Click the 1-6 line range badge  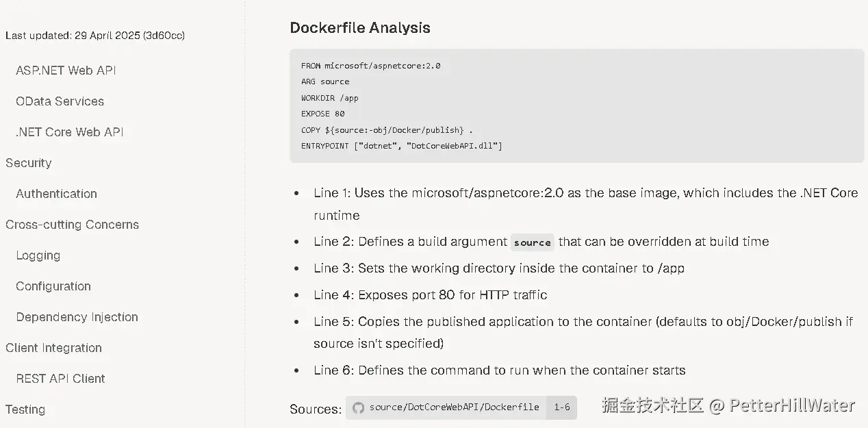coord(562,407)
